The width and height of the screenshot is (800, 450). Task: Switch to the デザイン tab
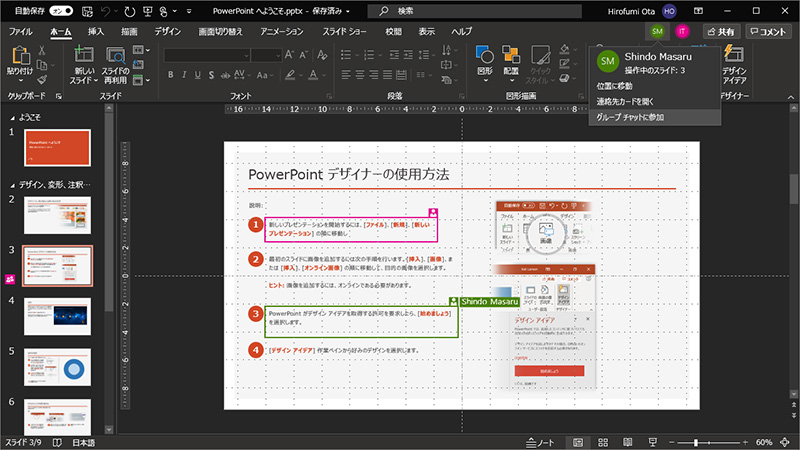pos(168,32)
